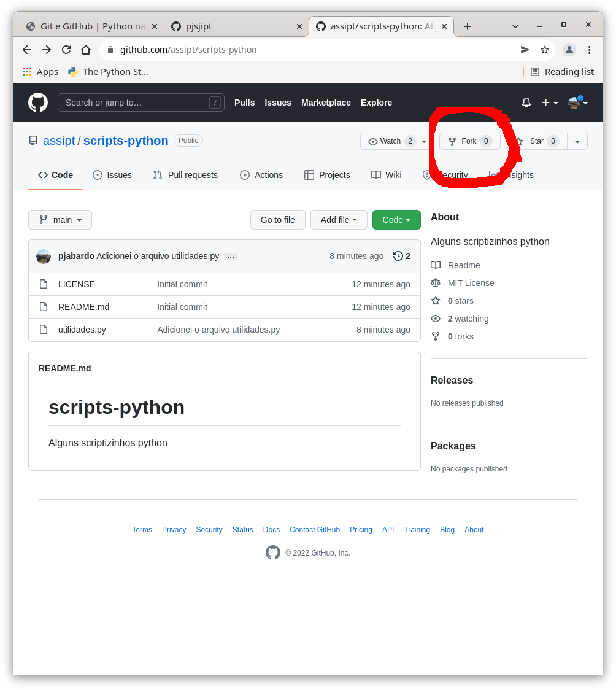The height and width of the screenshot is (690, 616).
Task: Open the Pull requests tab
Action: click(x=185, y=175)
